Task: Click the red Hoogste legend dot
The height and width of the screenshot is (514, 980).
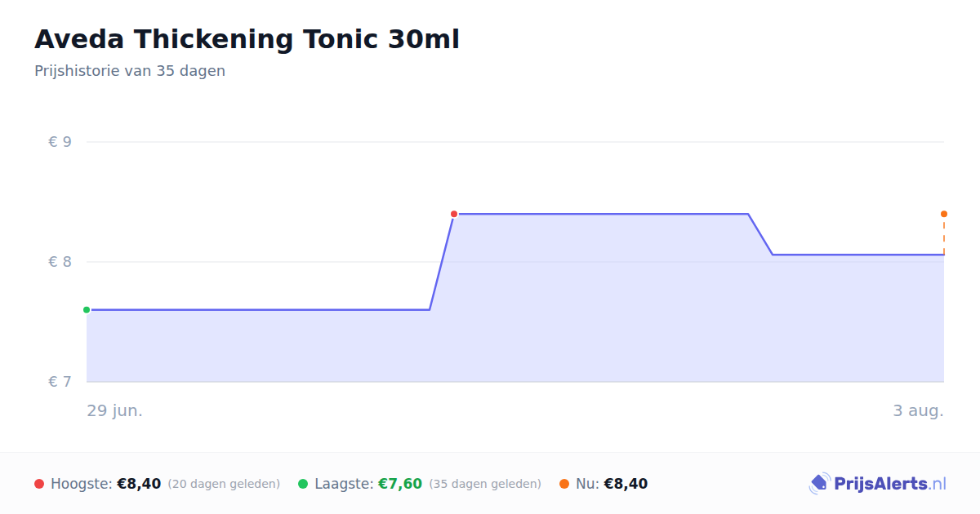Action: (39, 484)
